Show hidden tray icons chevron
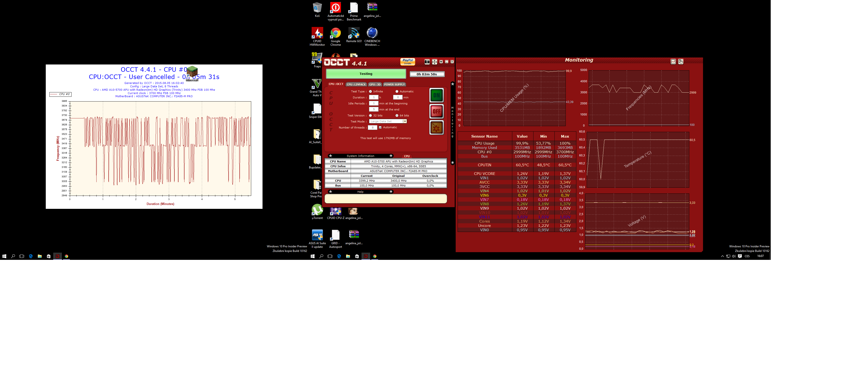This screenshot has height=371, width=868. point(723,256)
